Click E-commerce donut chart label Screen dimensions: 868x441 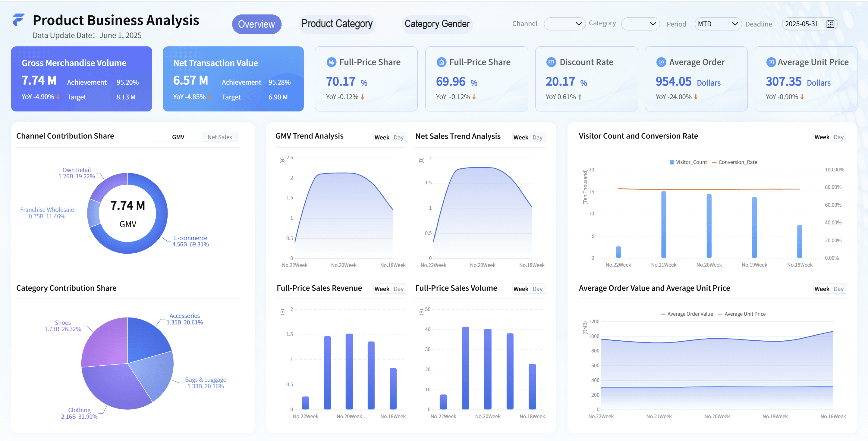(x=190, y=241)
